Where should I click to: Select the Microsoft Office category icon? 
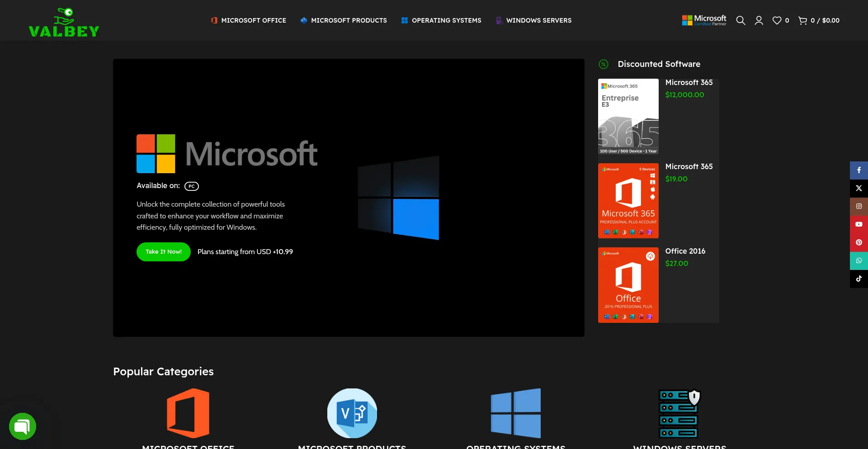click(188, 413)
